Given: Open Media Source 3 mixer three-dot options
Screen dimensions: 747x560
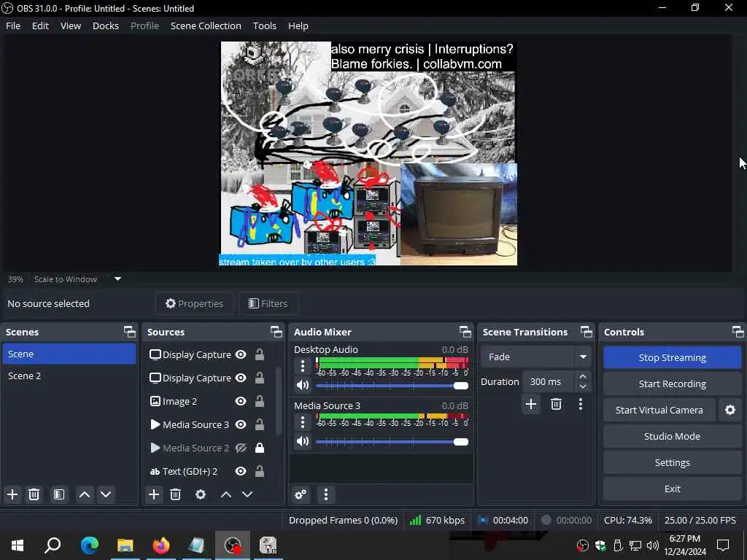Looking at the screenshot, I should tap(303, 422).
